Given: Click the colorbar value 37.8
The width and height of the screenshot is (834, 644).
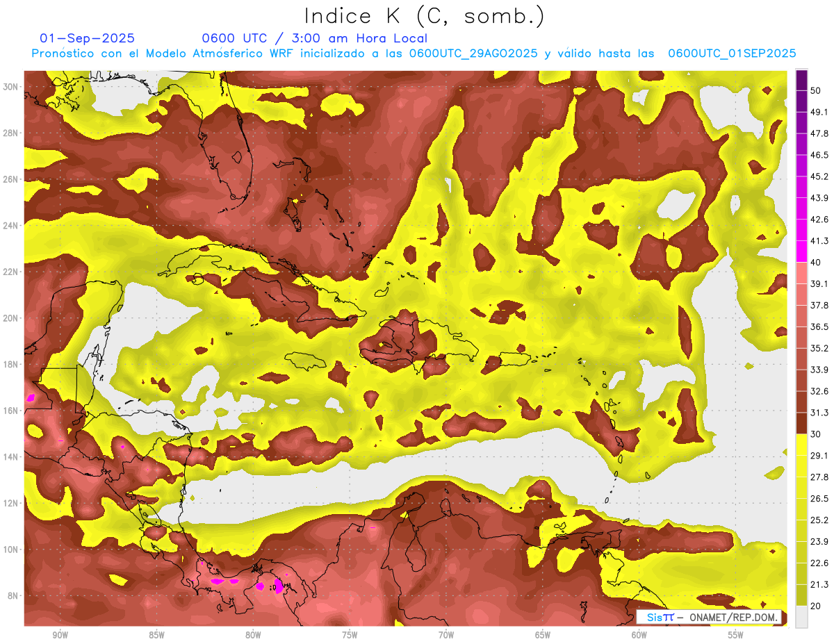Looking at the screenshot, I should click(819, 305).
